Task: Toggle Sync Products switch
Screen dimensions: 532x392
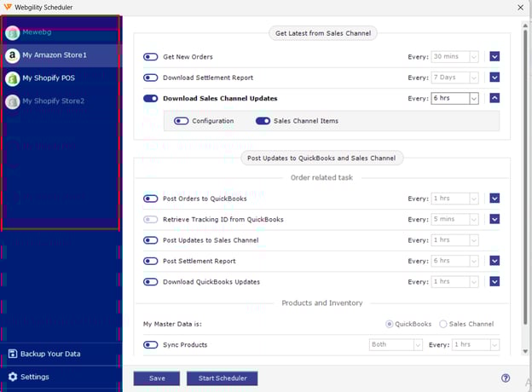Action: 150,345
